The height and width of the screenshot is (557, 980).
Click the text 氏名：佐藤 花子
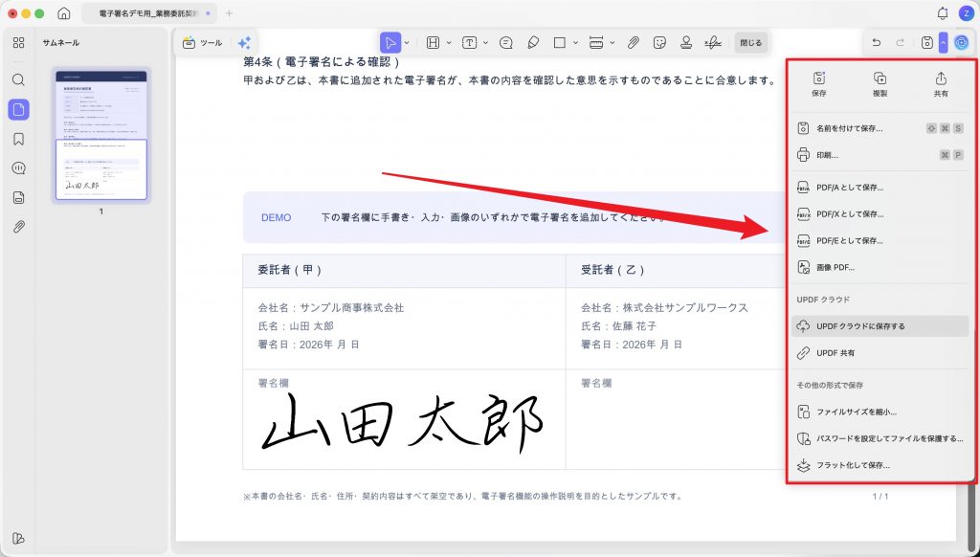[619, 326]
